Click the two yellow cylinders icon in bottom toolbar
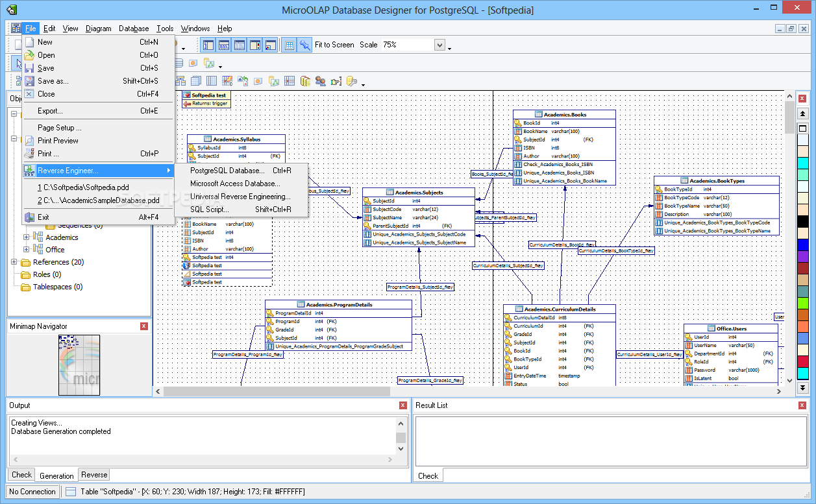 [304, 82]
